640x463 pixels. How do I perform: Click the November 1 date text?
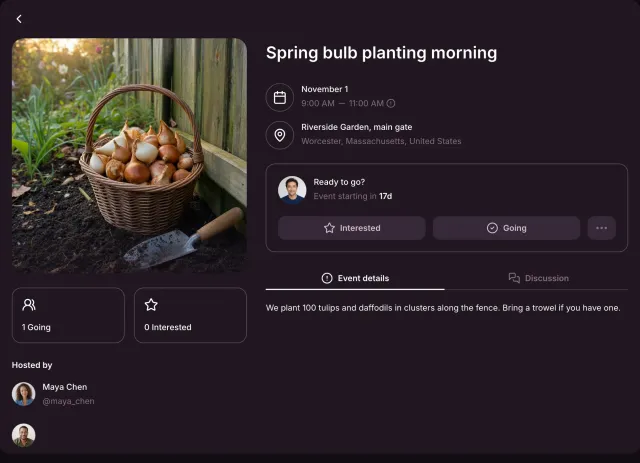(x=324, y=89)
